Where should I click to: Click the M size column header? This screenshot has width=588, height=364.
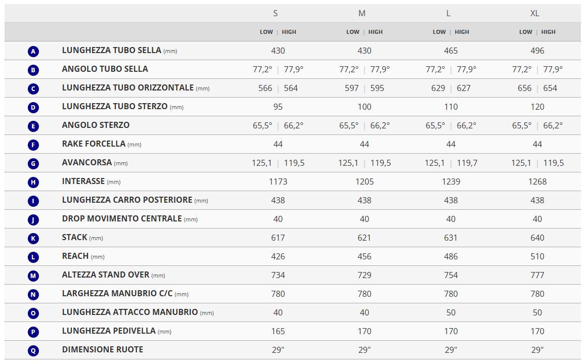[x=362, y=14]
